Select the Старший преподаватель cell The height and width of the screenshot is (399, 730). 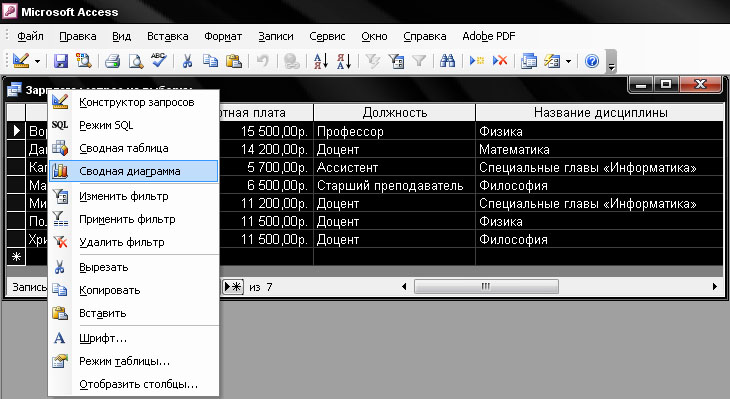coord(394,185)
